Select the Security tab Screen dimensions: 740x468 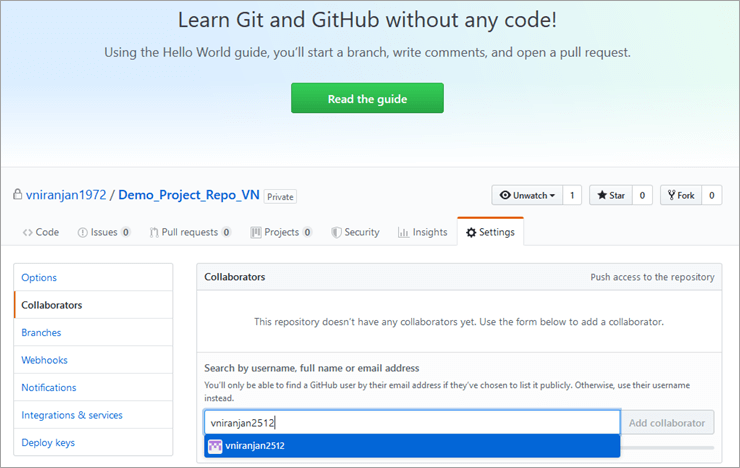[x=355, y=232]
